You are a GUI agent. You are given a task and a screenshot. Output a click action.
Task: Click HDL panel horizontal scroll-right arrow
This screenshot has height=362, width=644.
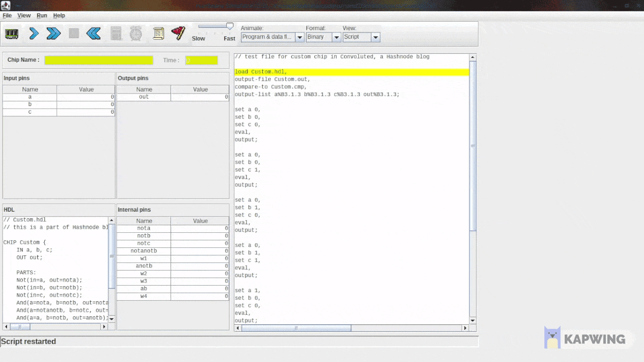point(105,326)
